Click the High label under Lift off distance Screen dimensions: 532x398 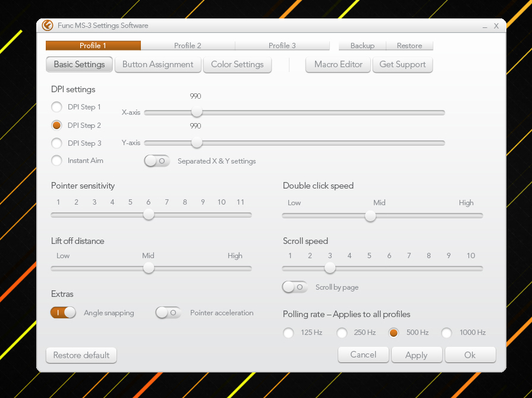(235, 256)
